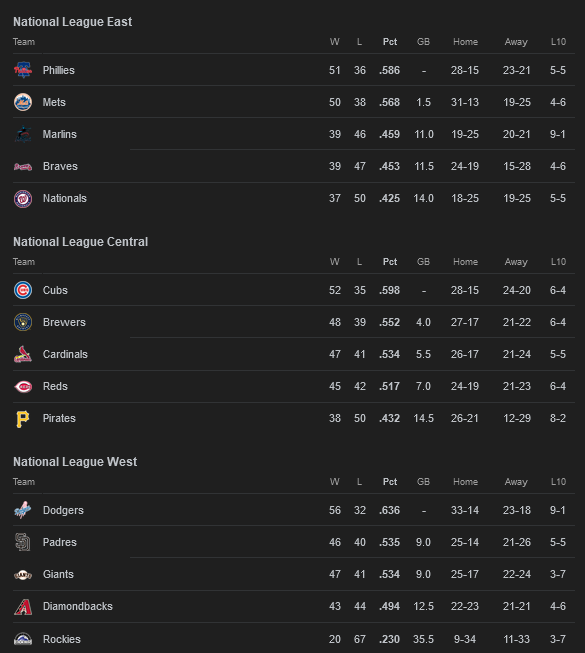Select the Nationals team logo
The height and width of the screenshot is (653, 585).
point(23,198)
